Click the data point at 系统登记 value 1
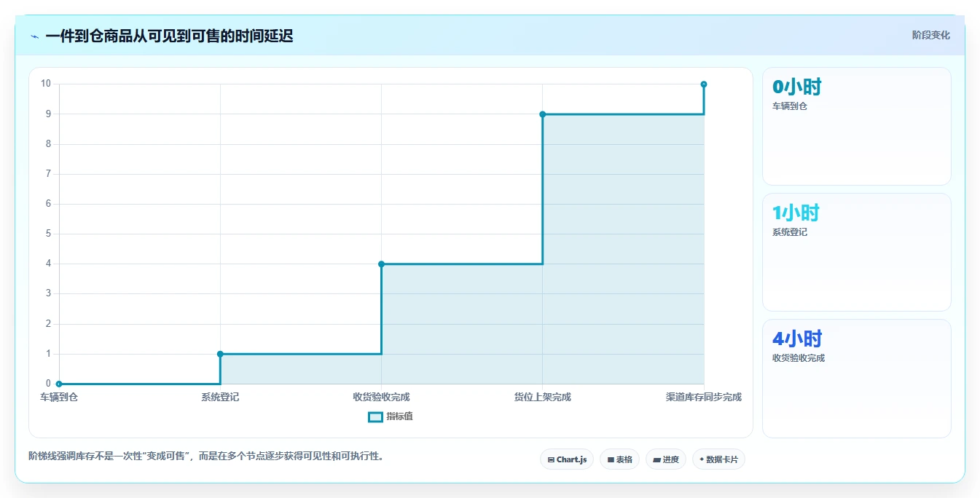The image size is (980, 498). (x=220, y=354)
